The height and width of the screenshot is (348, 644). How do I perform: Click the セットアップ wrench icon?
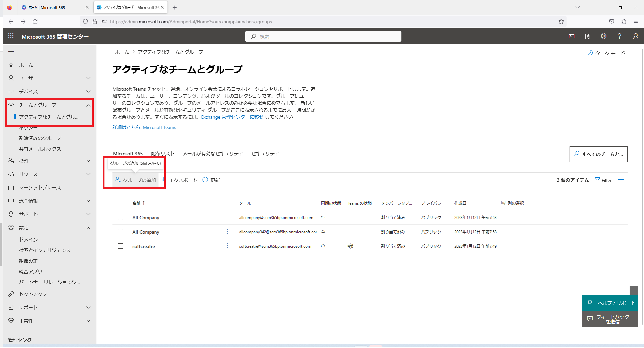tap(11, 294)
